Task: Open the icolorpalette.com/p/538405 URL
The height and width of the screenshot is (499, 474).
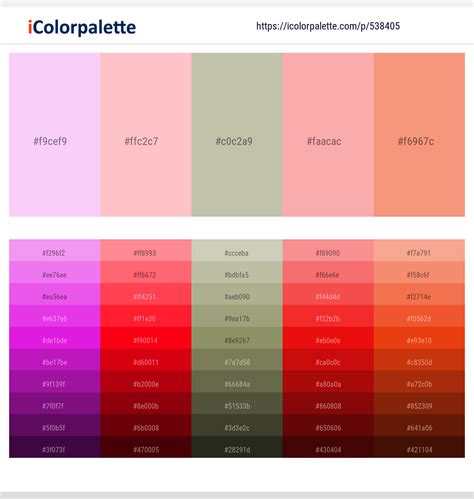Action: point(328,26)
